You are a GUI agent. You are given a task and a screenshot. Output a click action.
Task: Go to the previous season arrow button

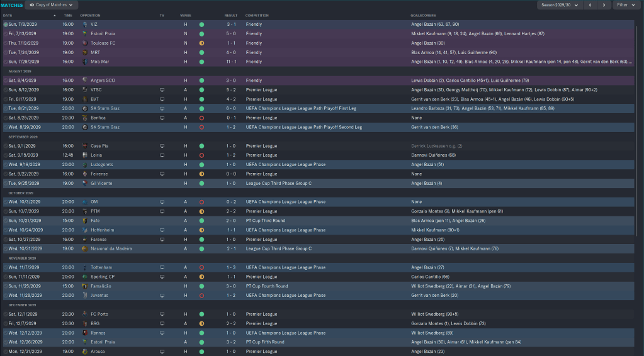click(x=590, y=5)
